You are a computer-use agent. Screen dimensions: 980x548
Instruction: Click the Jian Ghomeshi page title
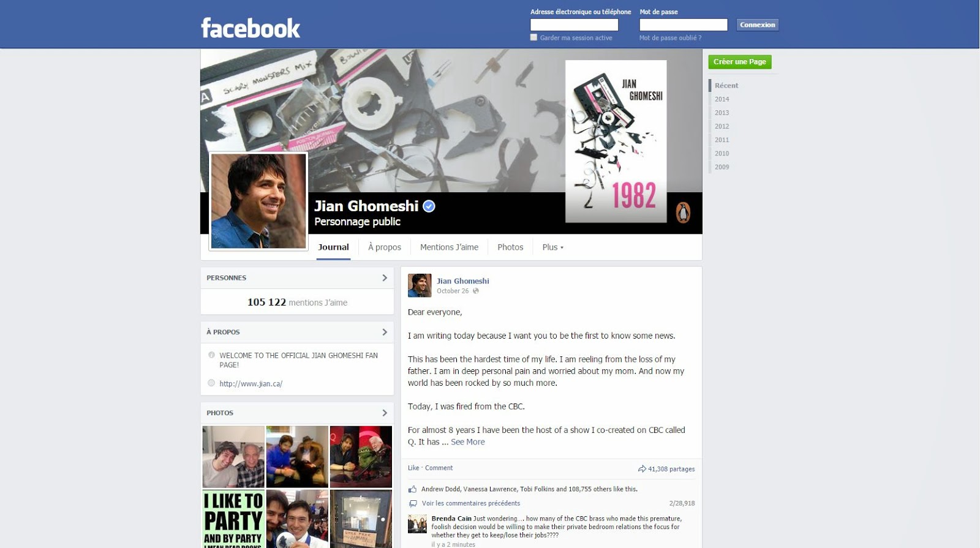366,206
